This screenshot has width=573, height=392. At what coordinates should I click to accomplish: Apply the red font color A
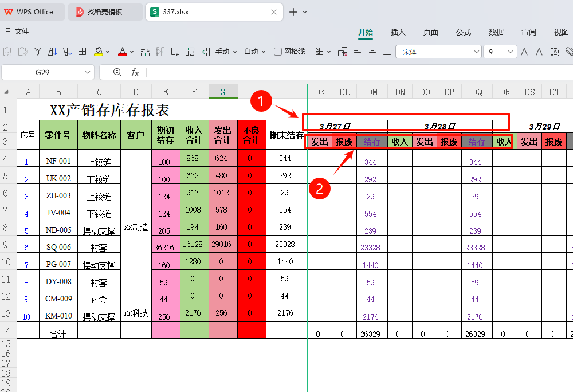pyautogui.click(x=123, y=52)
